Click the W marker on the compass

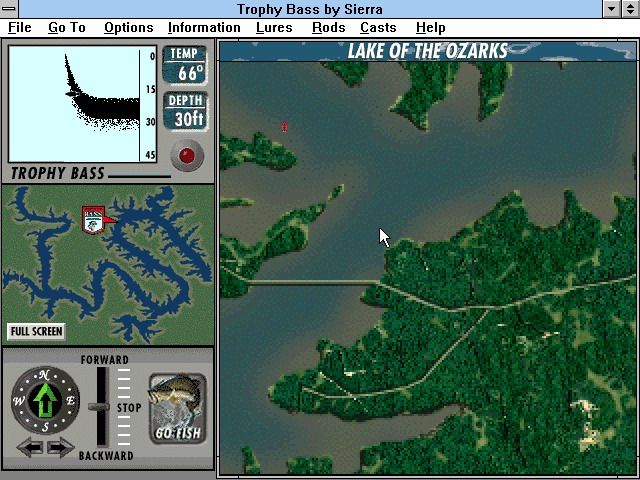click(19, 401)
